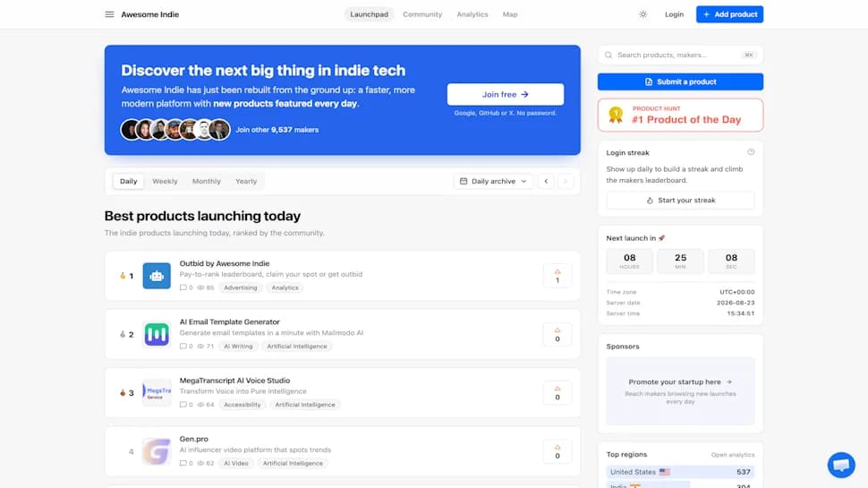Click the United States flag icon
The height and width of the screenshot is (488, 868).
pos(664,472)
